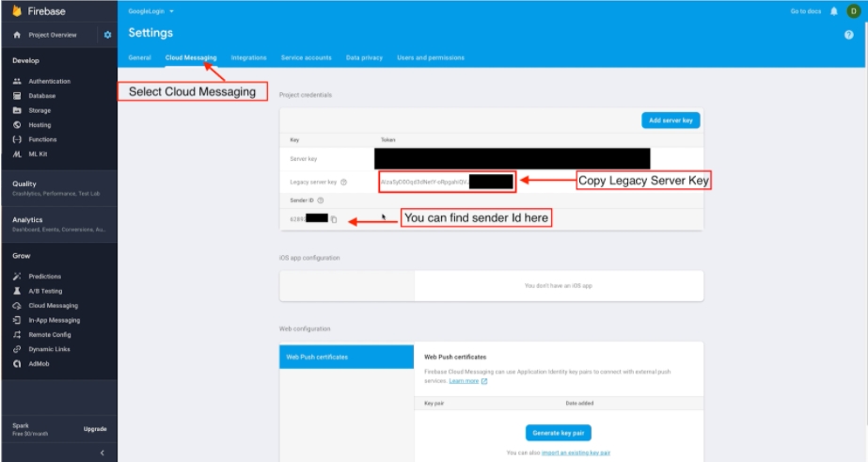
Task: Expand the Quality section
Action: (59, 188)
